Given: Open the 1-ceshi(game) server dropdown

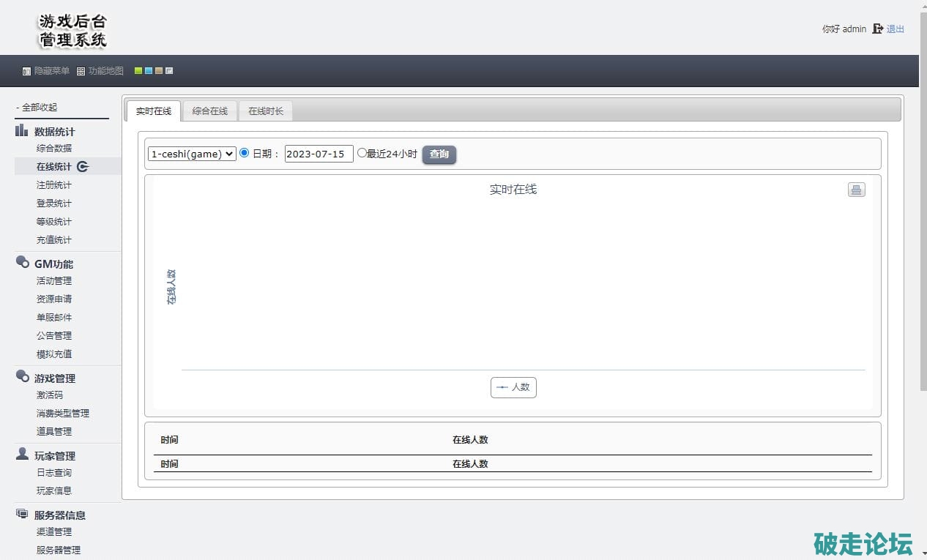Looking at the screenshot, I should pyautogui.click(x=192, y=154).
